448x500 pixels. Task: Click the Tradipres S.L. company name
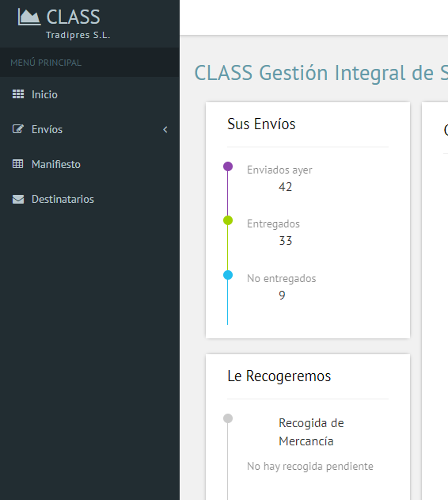pos(78,35)
